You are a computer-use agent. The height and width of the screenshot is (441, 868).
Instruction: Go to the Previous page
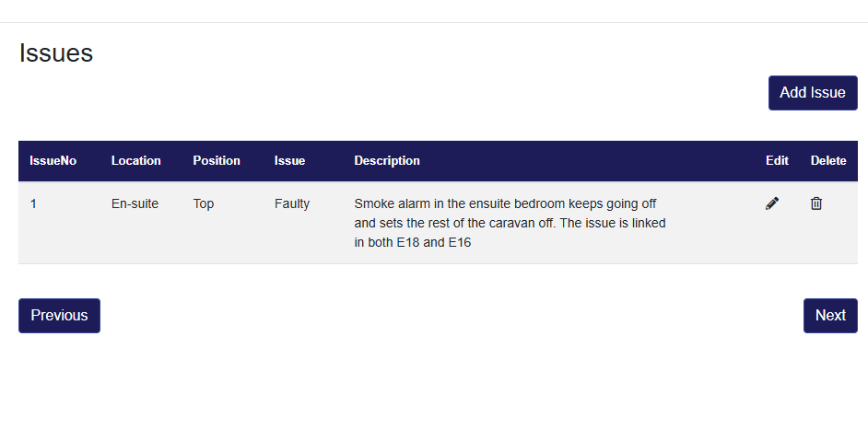click(x=59, y=315)
